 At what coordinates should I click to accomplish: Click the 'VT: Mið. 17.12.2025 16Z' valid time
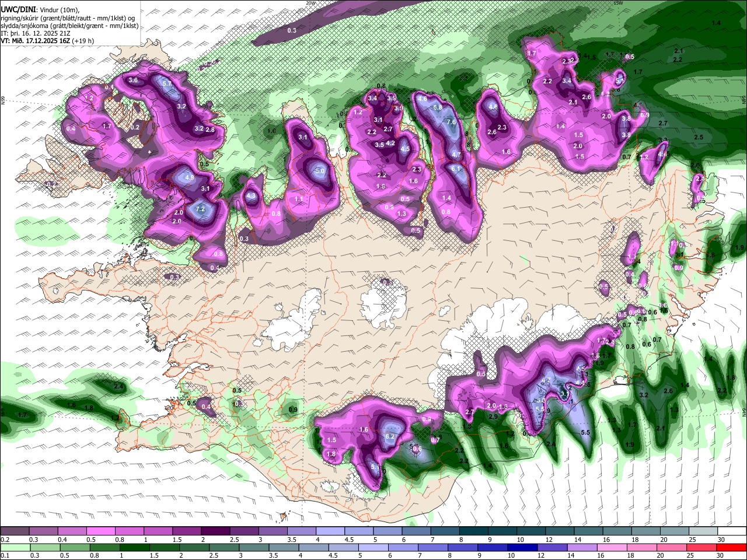click(x=36, y=41)
